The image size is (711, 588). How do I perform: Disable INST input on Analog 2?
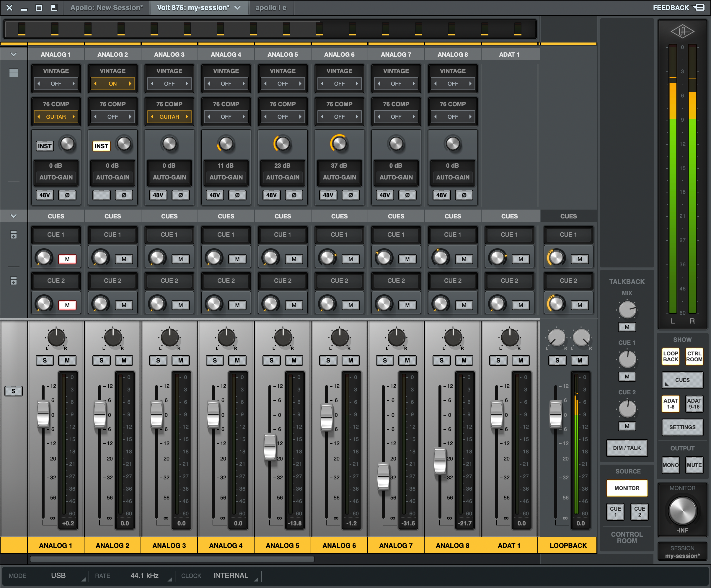(x=101, y=146)
